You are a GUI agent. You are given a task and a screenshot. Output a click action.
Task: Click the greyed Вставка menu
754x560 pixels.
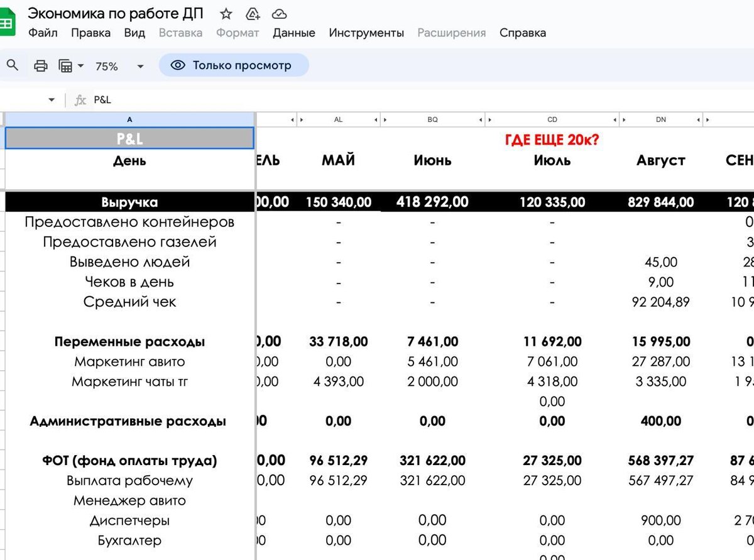point(180,33)
